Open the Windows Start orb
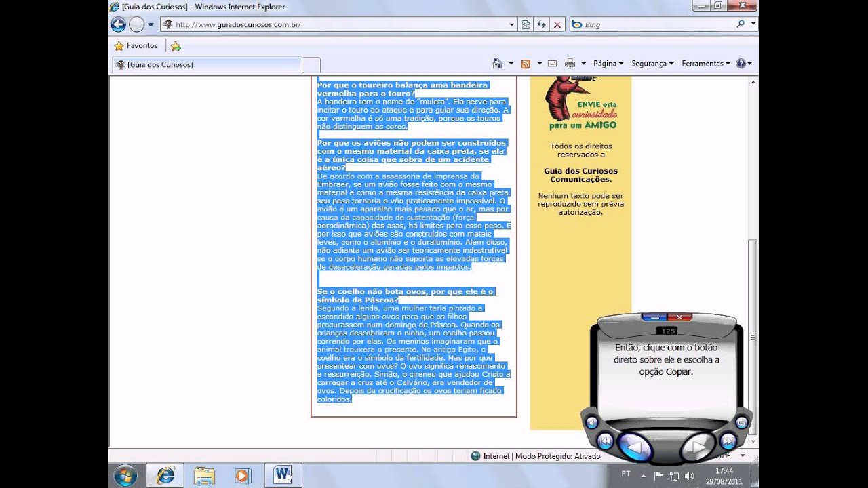The height and width of the screenshot is (488, 868). point(125,475)
